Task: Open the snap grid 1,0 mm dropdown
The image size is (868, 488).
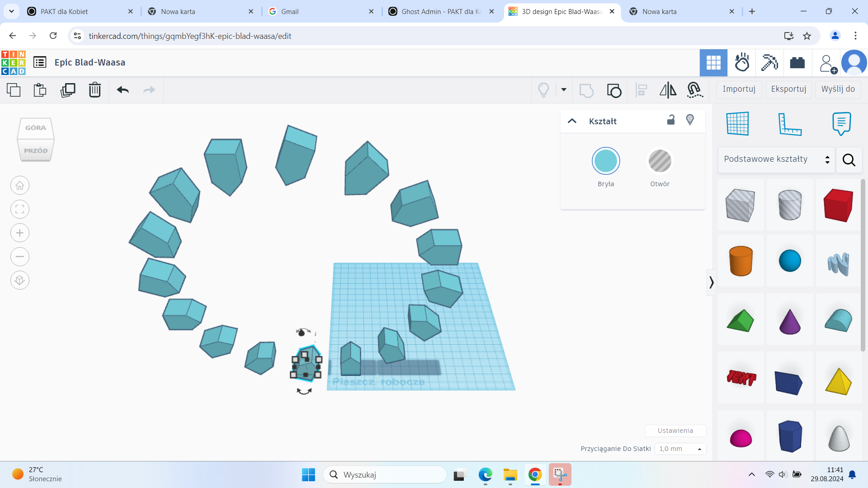Action: tap(680, 449)
